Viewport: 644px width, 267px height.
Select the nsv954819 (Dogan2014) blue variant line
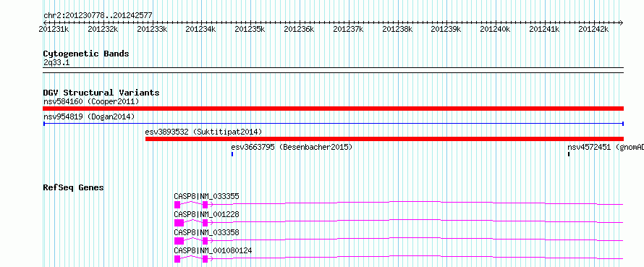tap(333, 123)
